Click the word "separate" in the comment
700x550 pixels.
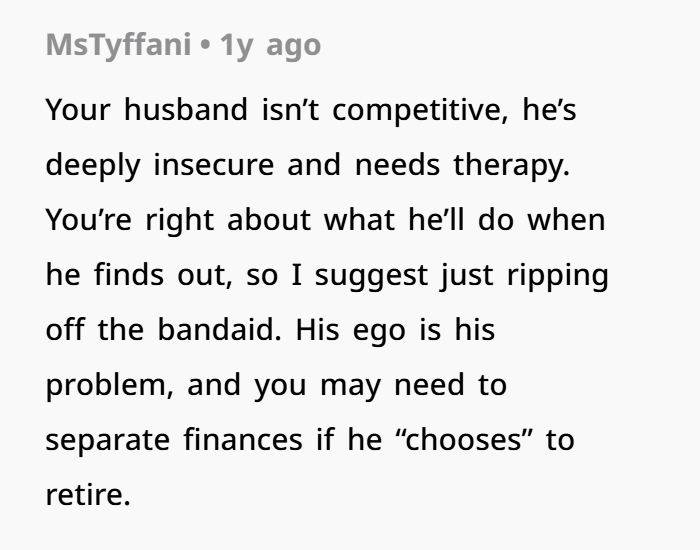tap(107, 440)
